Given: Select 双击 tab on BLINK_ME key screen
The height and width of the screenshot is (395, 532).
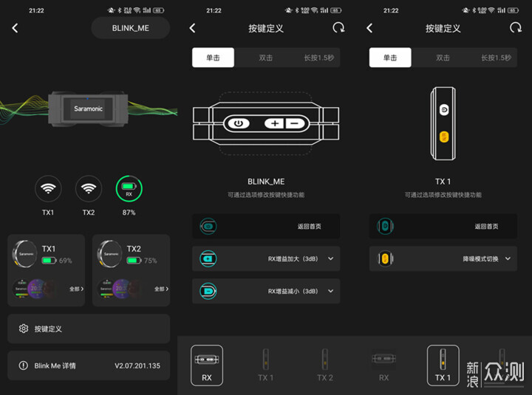Looking at the screenshot, I should coord(266,58).
